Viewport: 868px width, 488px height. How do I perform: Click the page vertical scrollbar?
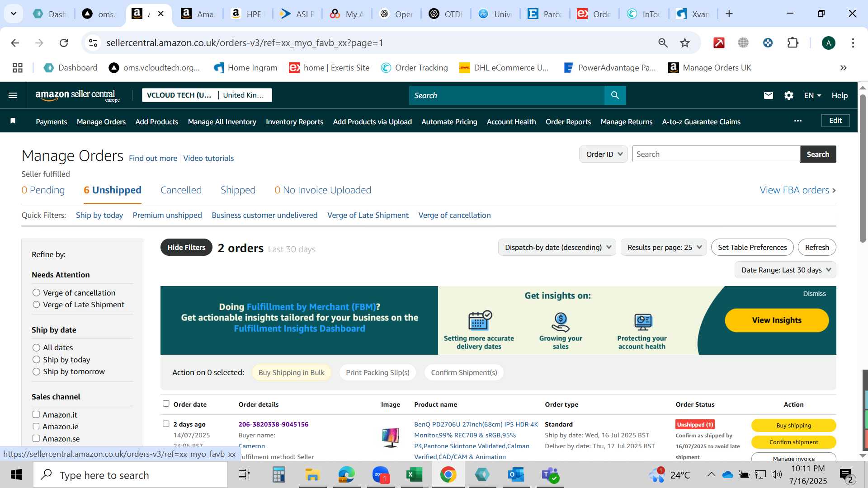[x=862, y=168]
